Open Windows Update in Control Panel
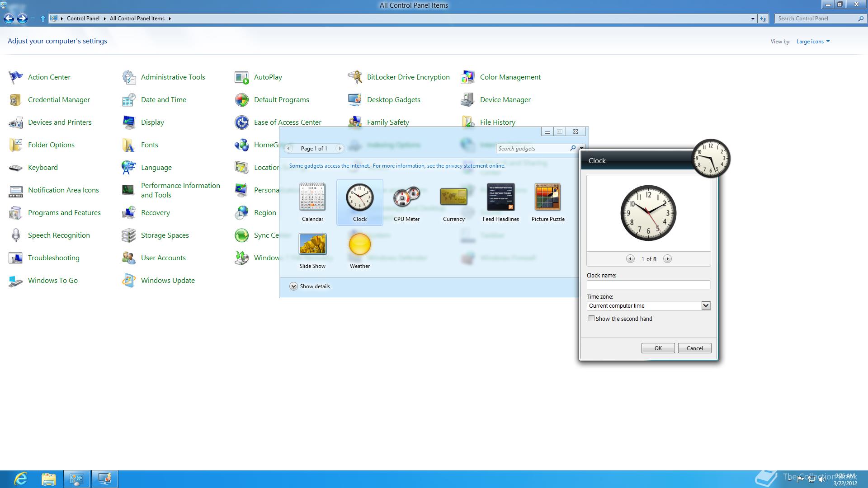The width and height of the screenshot is (868, 488). pyautogui.click(x=167, y=280)
